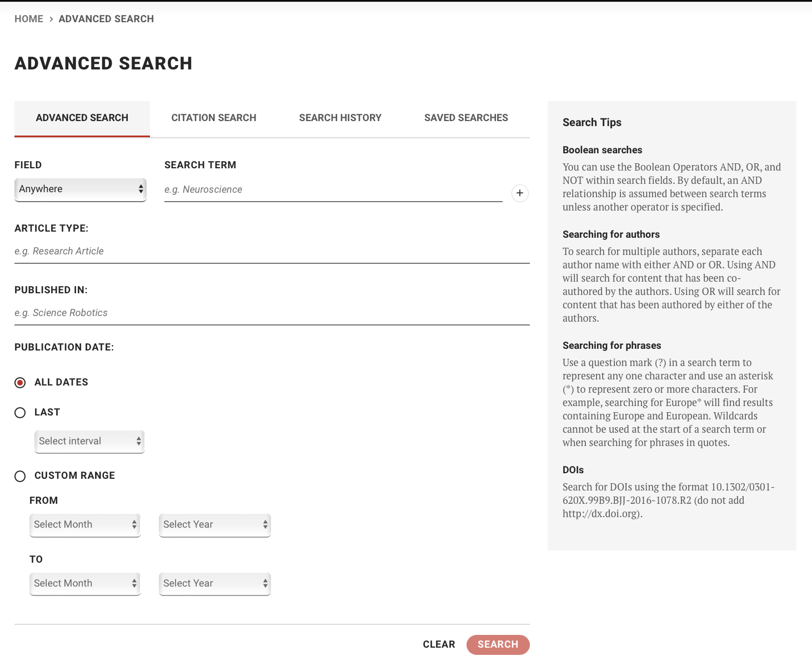812x661 pixels.
Task: Focus the Article Type input field
Action: tap(272, 252)
